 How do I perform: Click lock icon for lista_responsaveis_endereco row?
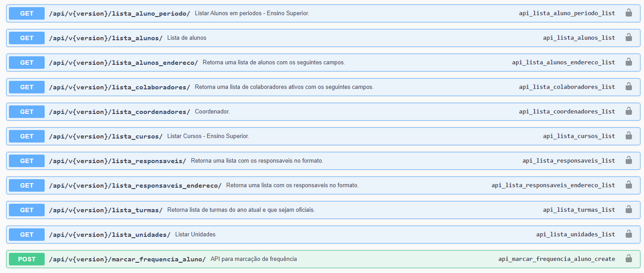(x=628, y=185)
